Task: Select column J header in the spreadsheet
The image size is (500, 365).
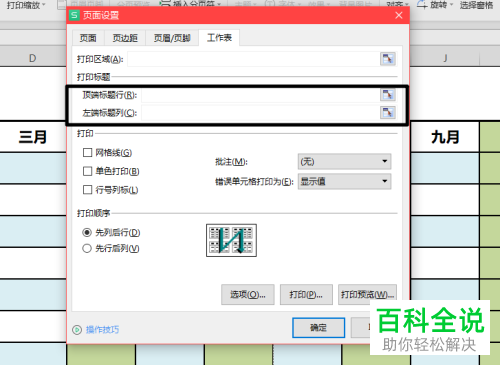Action: (x=445, y=58)
